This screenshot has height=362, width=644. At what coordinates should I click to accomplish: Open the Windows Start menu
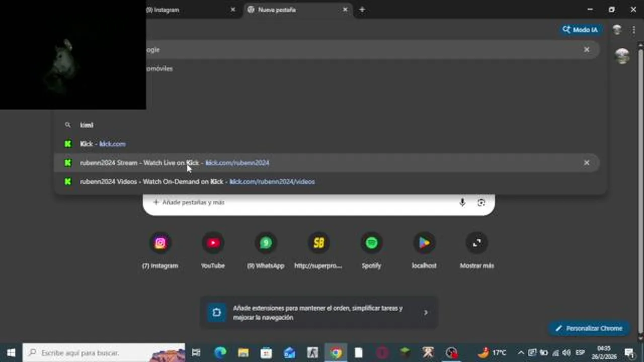coord(11,353)
